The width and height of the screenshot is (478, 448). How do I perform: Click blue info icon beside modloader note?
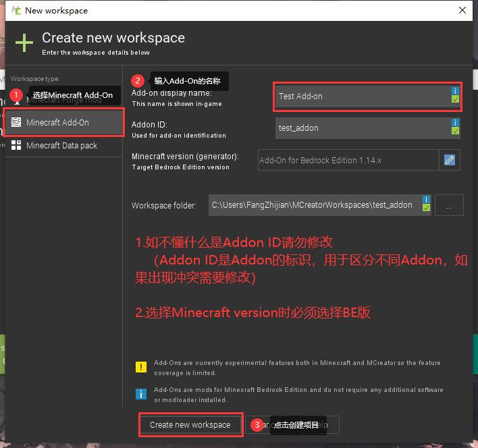click(x=141, y=394)
